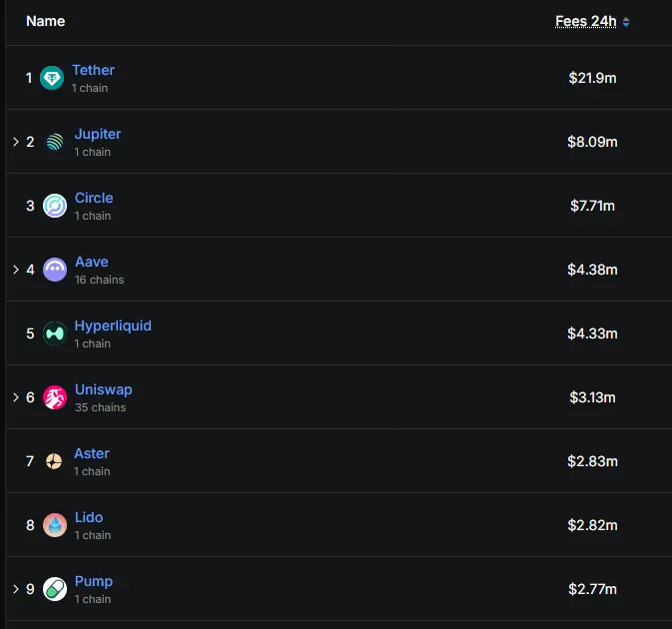Open the Tether protocol link
The image size is (672, 629).
coord(93,70)
